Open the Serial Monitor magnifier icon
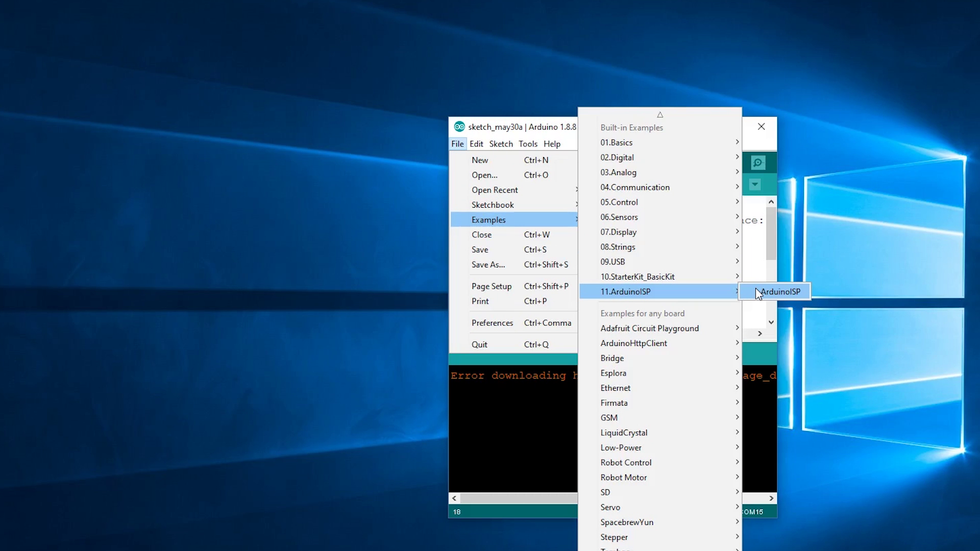The height and width of the screenshot is (551, 980). coord(758,163)
